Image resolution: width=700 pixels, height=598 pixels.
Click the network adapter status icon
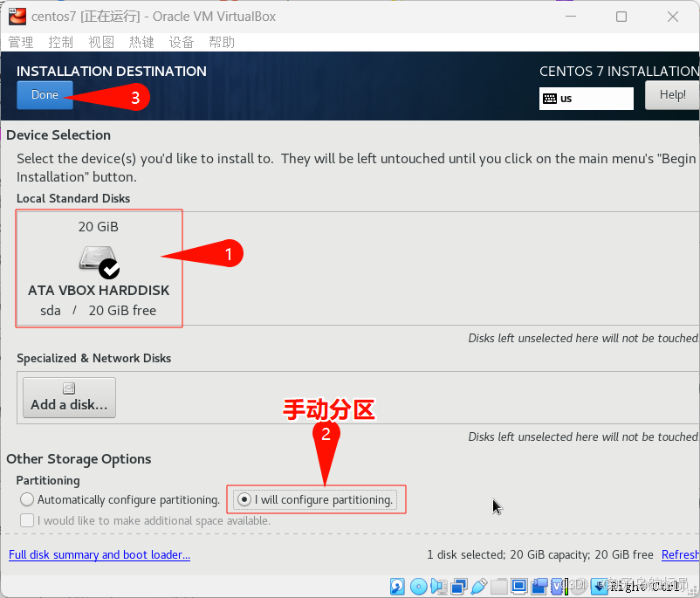tap(459, 586)
